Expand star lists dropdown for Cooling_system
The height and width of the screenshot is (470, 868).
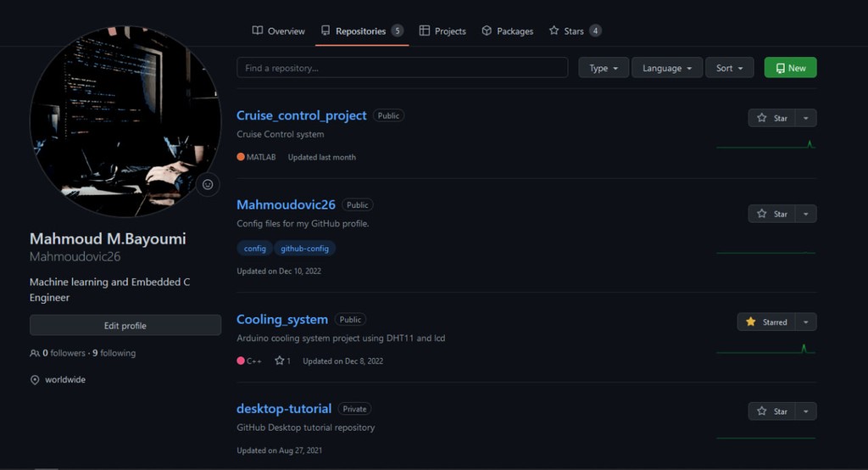806,322
